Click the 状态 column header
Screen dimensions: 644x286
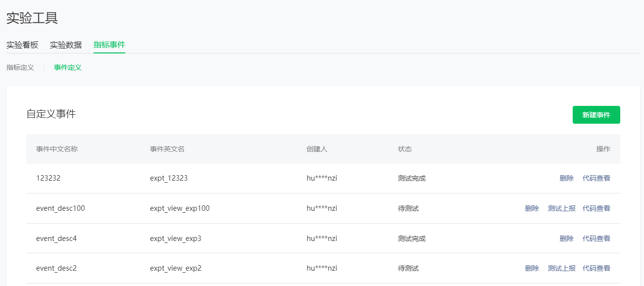[405, 149]
